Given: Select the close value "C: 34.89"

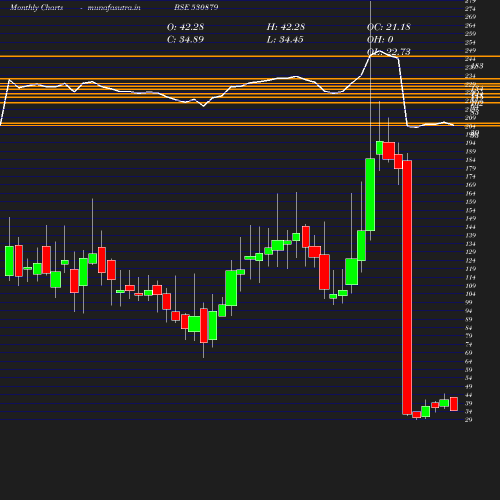Looking at the screenshot, I should (x=185, y=40).
